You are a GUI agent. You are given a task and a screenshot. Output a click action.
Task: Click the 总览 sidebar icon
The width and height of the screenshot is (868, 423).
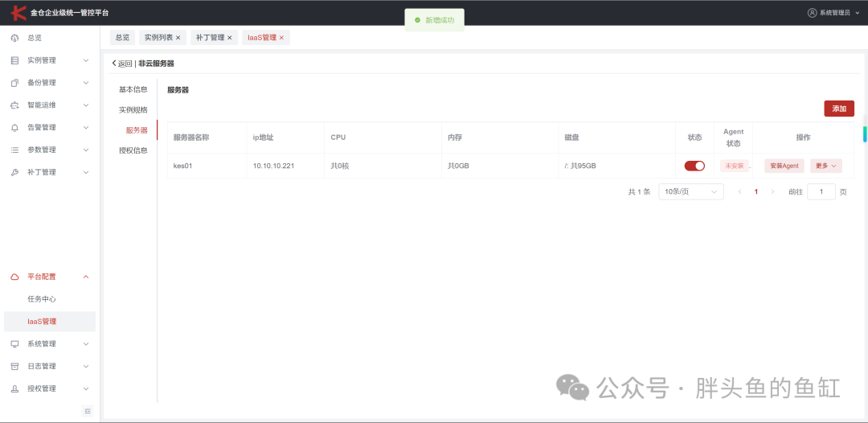[x=15, y=39]
